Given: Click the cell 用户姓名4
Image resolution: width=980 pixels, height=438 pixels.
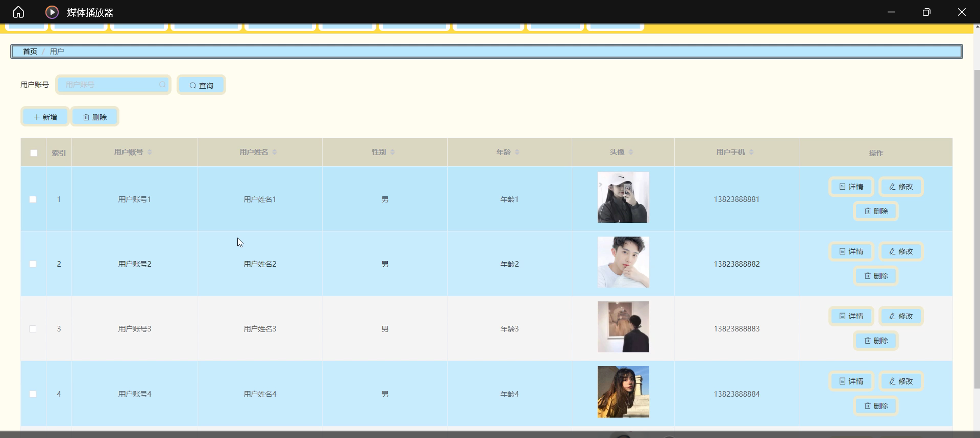Looking at the screenshot, I should 260,394.
